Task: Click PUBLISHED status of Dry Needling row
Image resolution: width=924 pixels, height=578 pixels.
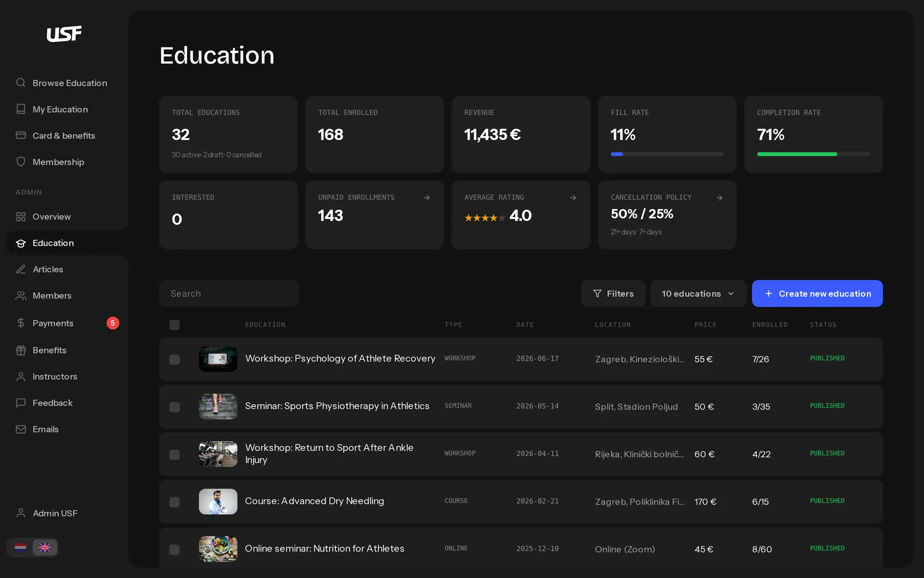Action: pos(827,501)
